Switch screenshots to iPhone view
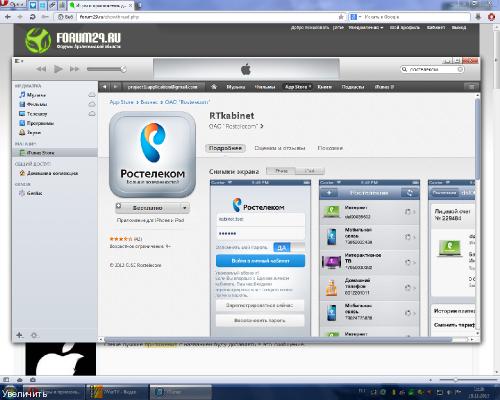The height and width of the screenshot is (400, 500). click(281, 171)
